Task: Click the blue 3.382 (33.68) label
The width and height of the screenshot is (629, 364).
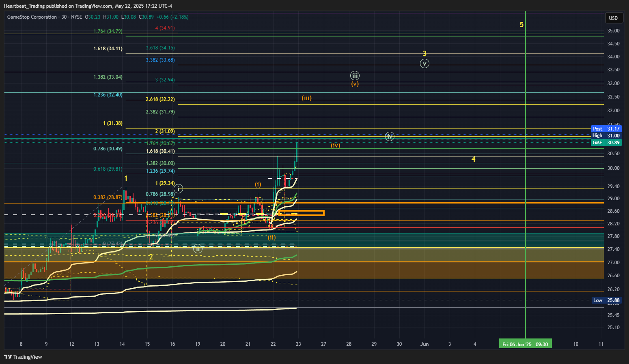Action: 160,60
